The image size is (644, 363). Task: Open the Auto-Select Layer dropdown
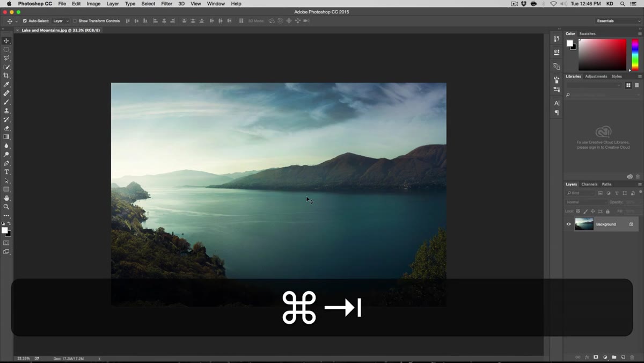[60, 21]
